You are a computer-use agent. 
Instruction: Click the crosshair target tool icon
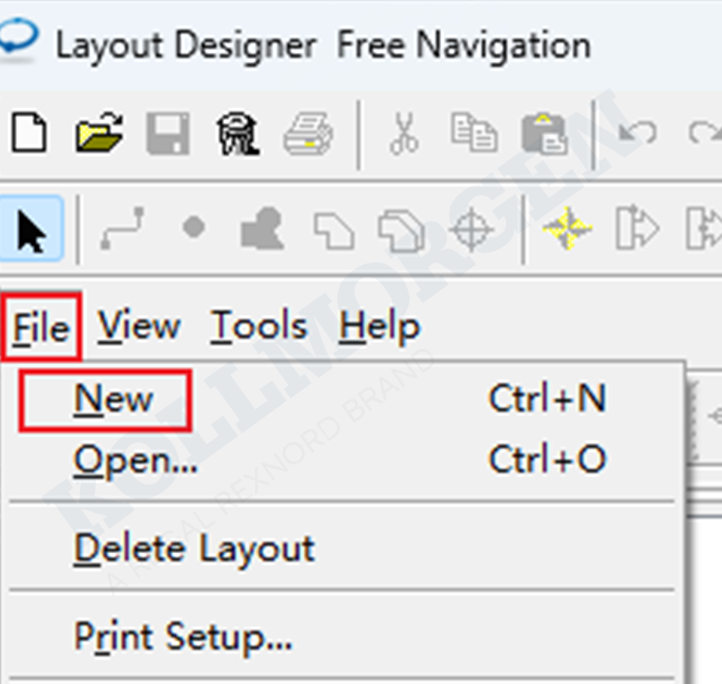click(x=470, y=230)
